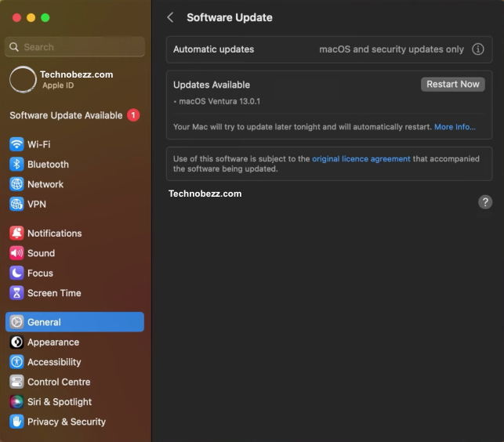Screen dimensions: 504x442
Task: Select the Focus moon icon
Action: click(16, 274)
